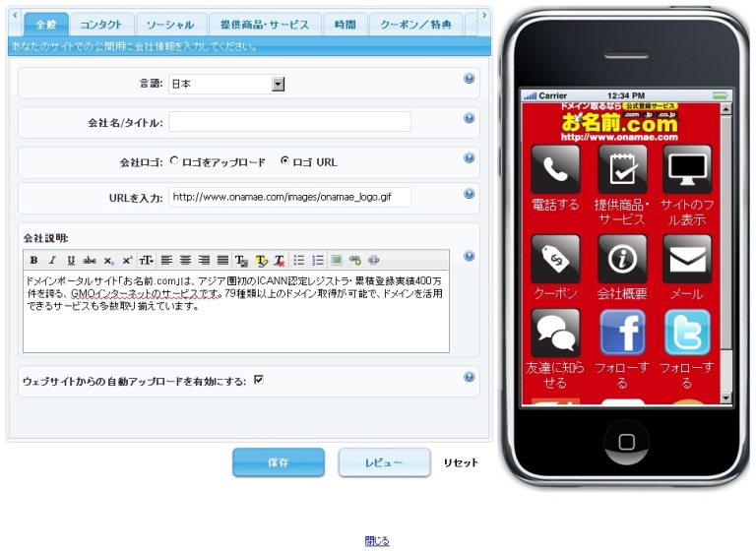Tap the phone call icon in preview

[x=555, y=169]
